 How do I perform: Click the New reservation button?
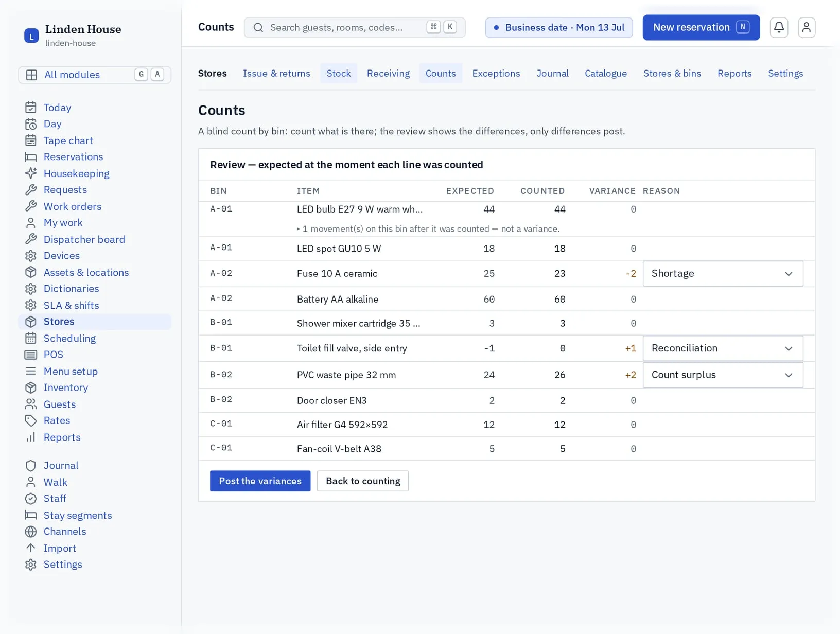click(701, 27)
